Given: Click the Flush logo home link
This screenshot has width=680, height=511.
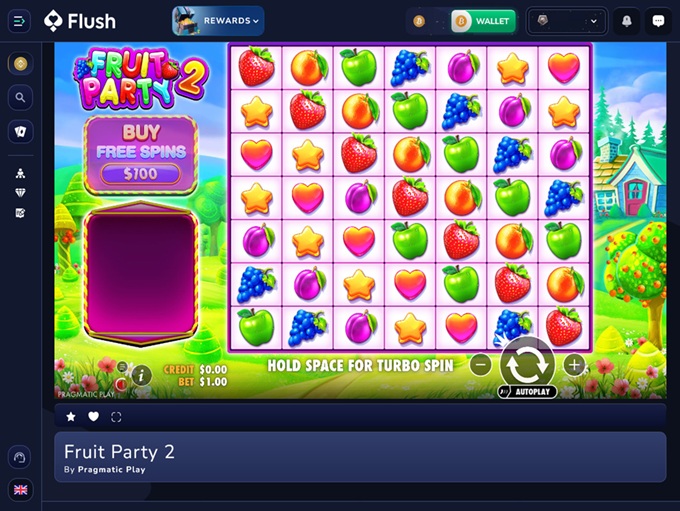Looking at the screenshot, I should pos(80,21).
